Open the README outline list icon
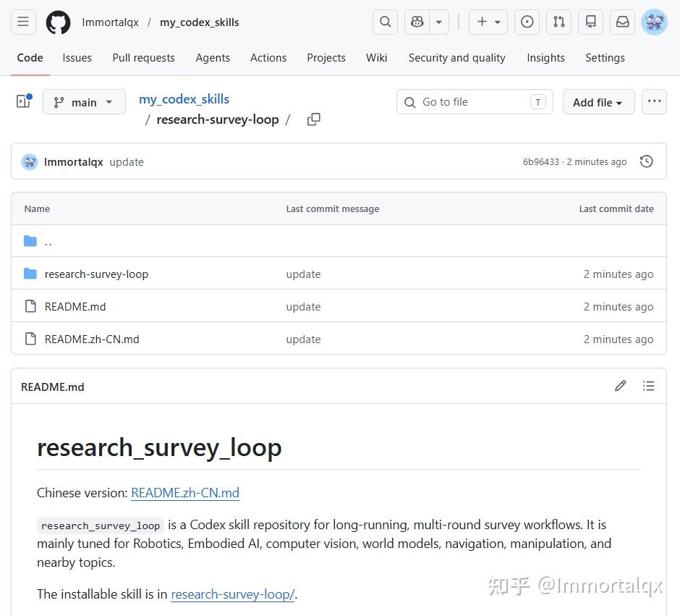Image resolution: width=680 pixels, height=616 pixels. (x=648, y=386)
